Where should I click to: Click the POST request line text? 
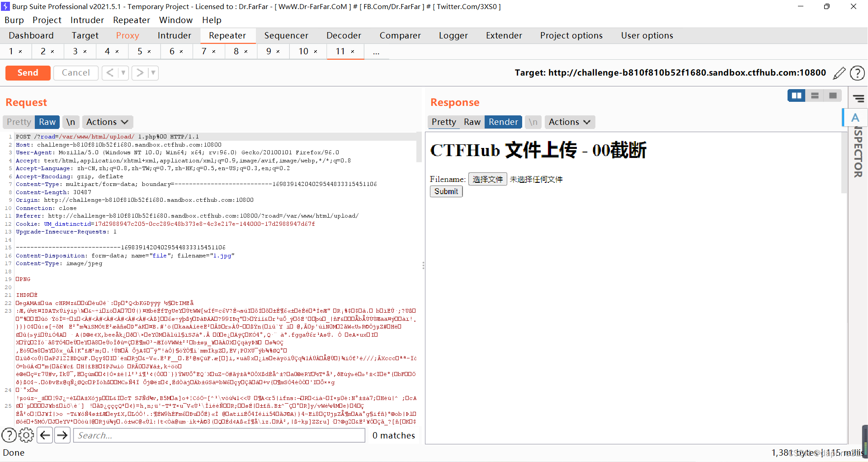[x=108, y=137]
